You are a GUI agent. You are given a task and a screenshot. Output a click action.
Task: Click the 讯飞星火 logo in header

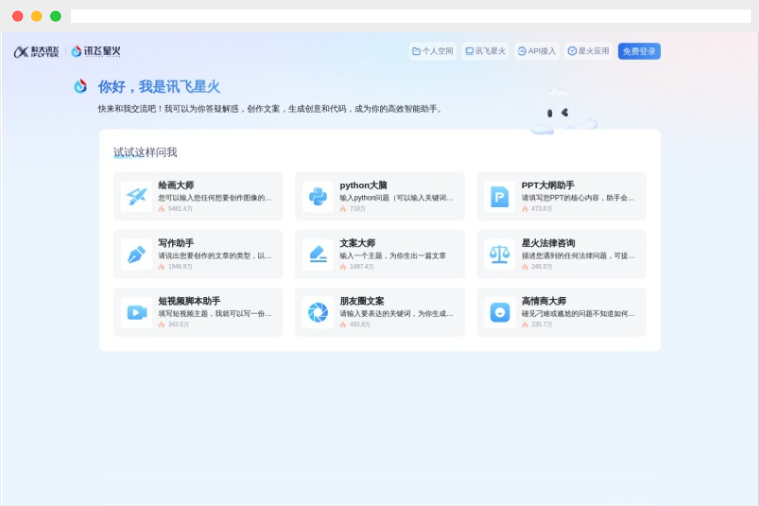coord(96,51)
